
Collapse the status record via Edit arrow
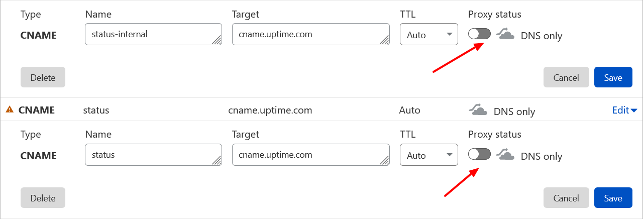click(x=625, y=110)
